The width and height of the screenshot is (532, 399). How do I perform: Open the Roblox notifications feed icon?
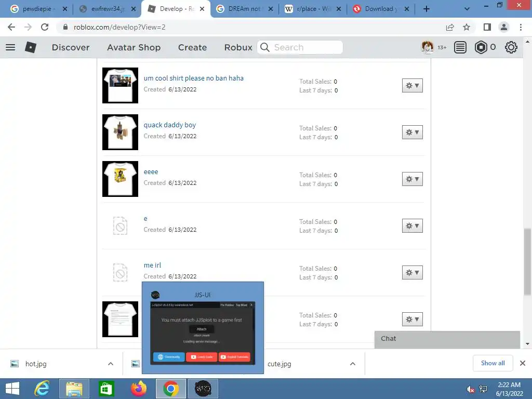(460, 47)
